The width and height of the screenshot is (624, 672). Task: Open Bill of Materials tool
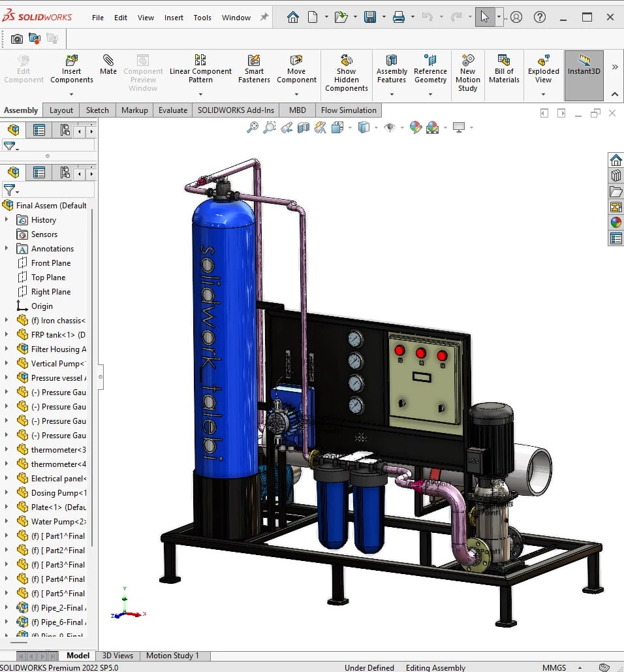(x=504, y=69)
